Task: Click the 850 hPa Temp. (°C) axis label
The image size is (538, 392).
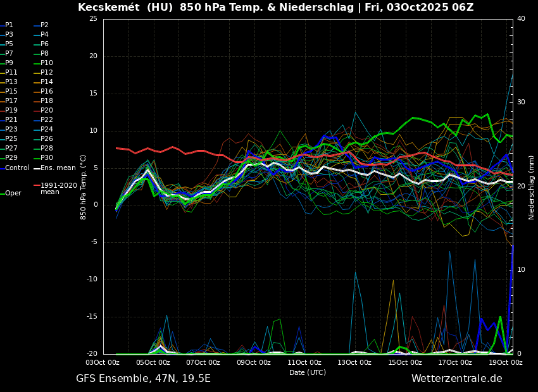Action: 84,187
